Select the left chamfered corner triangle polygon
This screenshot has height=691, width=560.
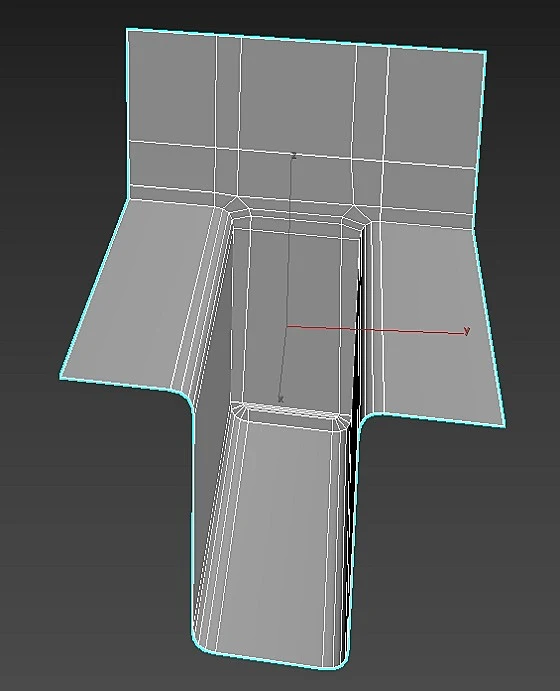click(x=237, y=204)
